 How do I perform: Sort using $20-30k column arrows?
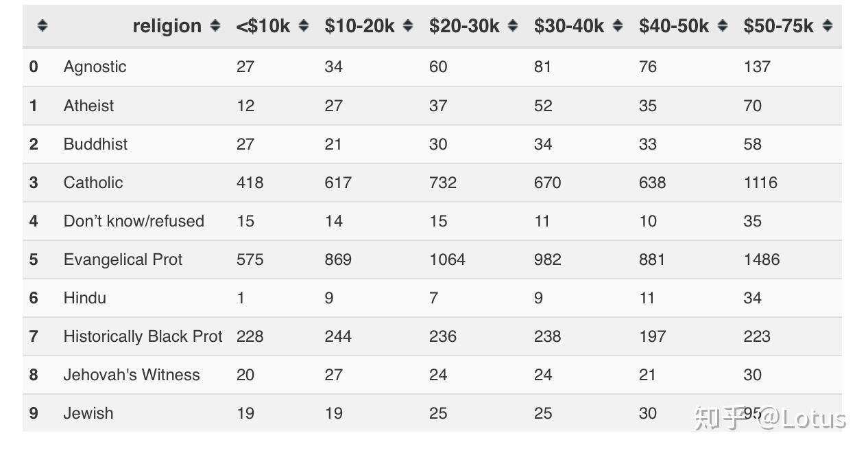coord(513,26)
